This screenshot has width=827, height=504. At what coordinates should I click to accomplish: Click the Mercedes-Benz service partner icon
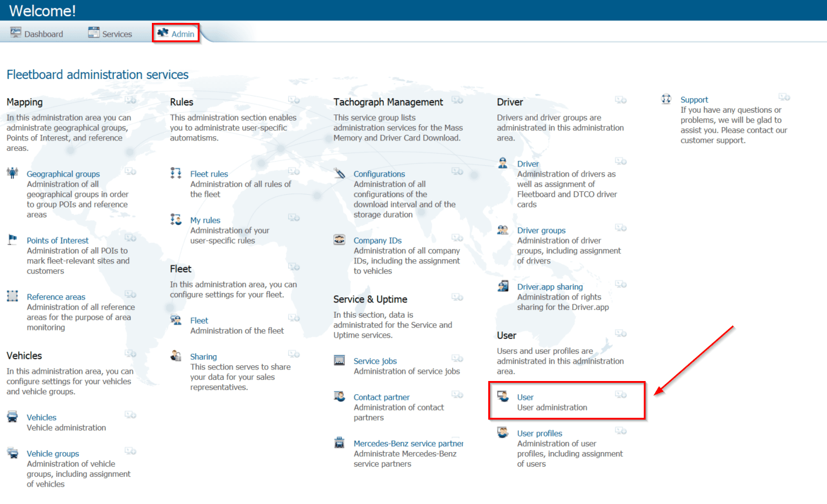(339, 443)
